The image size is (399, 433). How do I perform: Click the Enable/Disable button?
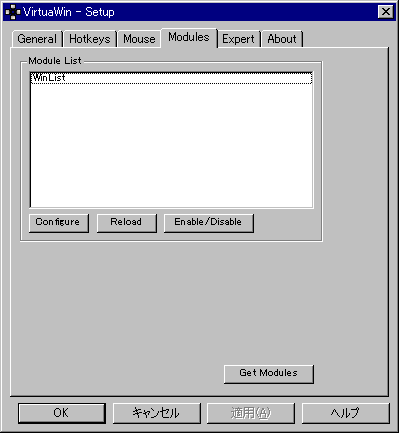(209, 223)
